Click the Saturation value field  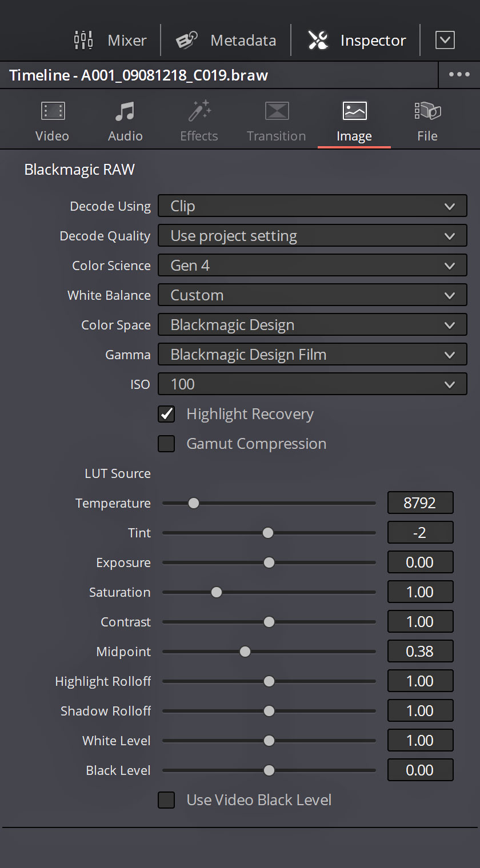(420, 592)
